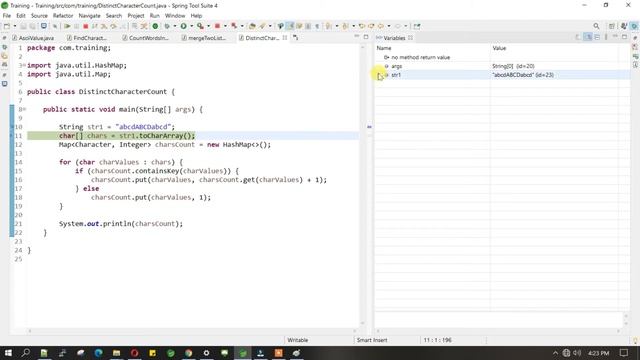Click the Pin Editor toolbar icon
The width and height of the screenshot is (640, 360).
click(417, 26)
